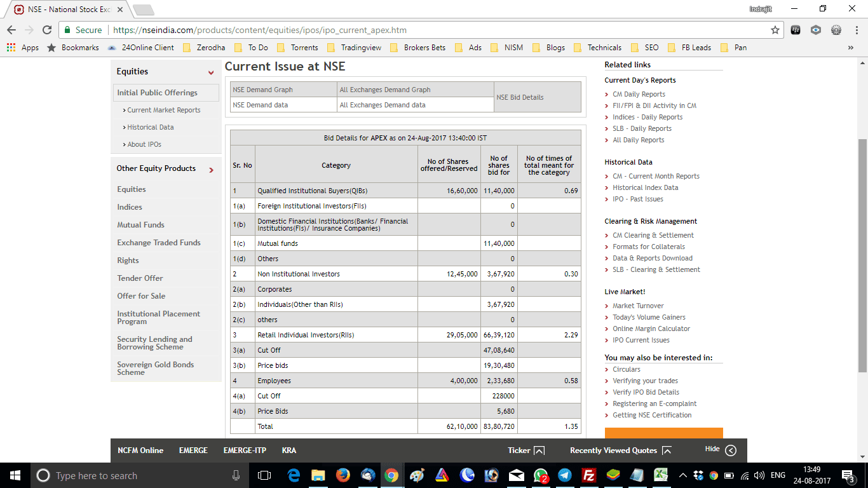Bookmark this page with the star icon

pyautogui.click(x=775, y=30)
